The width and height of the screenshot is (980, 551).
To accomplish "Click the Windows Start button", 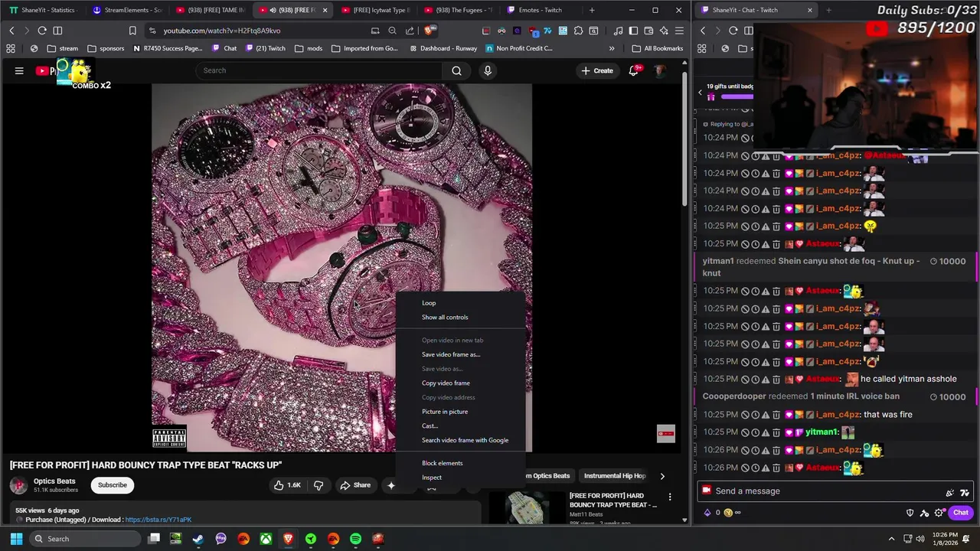I will [x=16, y=539].
